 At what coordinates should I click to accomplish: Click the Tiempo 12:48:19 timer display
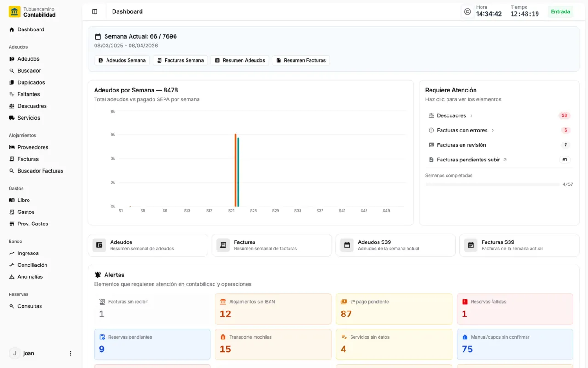tap(525, 11)
